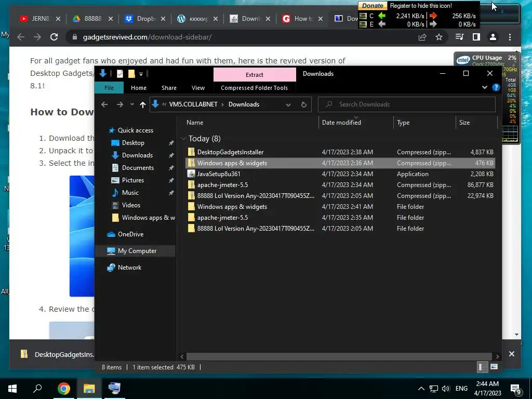
Task: Select Quick access in navigation pane
Action: (x=136, y=130)
